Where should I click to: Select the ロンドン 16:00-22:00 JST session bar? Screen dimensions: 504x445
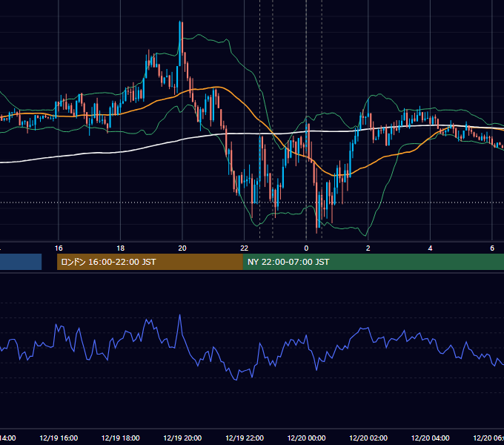[150, 262]
